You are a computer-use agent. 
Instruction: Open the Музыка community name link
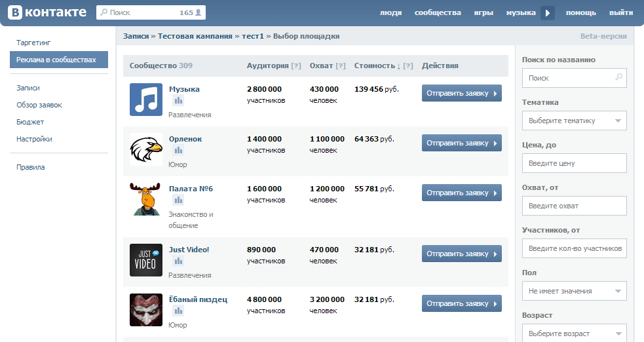click(x=184, y=89)
